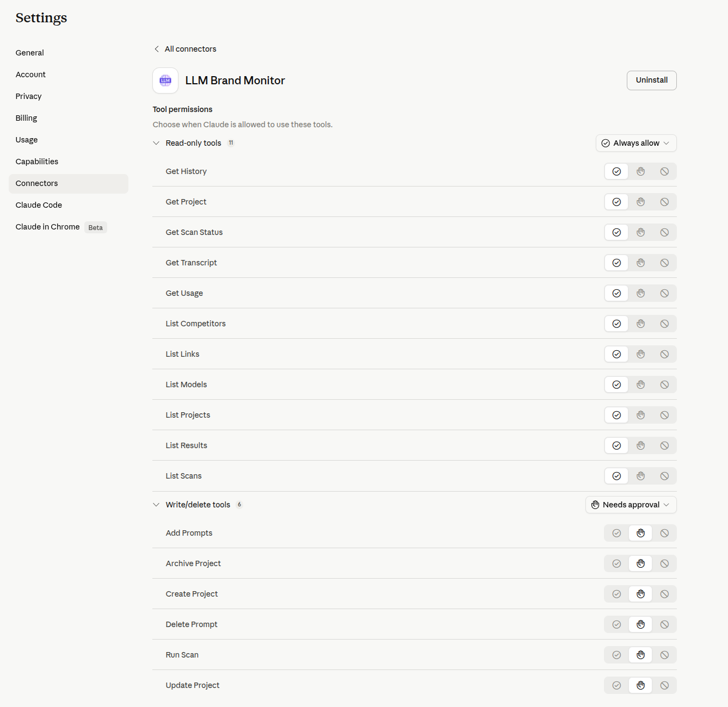The height and width of the screenshot is (707, 728).
Task: Set Get Project to needs approval
Action: pos(640,202)
